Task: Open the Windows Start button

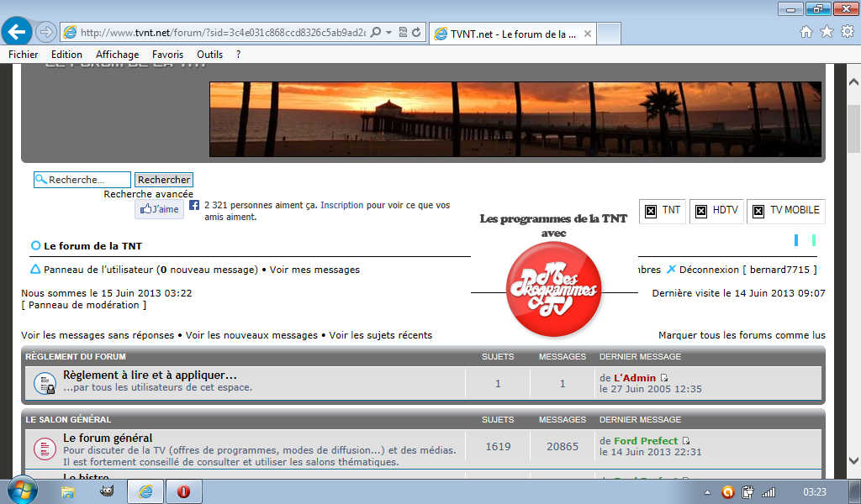Action: [x=22, y=491]
